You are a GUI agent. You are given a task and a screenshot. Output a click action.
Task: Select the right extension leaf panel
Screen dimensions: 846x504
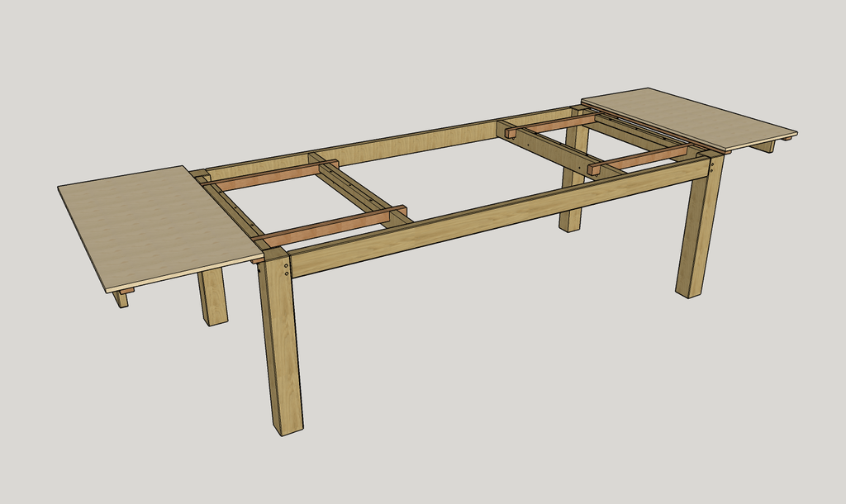[690, 119]
